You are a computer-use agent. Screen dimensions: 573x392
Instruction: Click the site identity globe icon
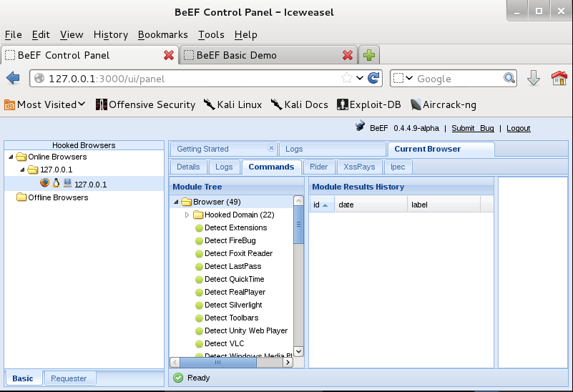coord(39,78)
